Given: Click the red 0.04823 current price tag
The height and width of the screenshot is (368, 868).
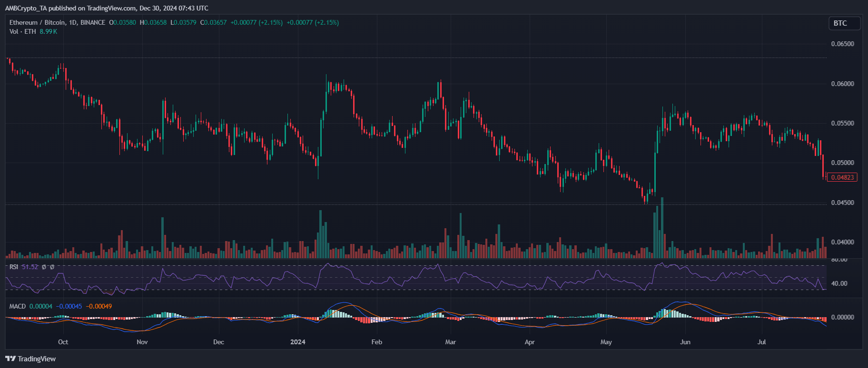Looking at the screenshot, I should click(x=842, y=177).
